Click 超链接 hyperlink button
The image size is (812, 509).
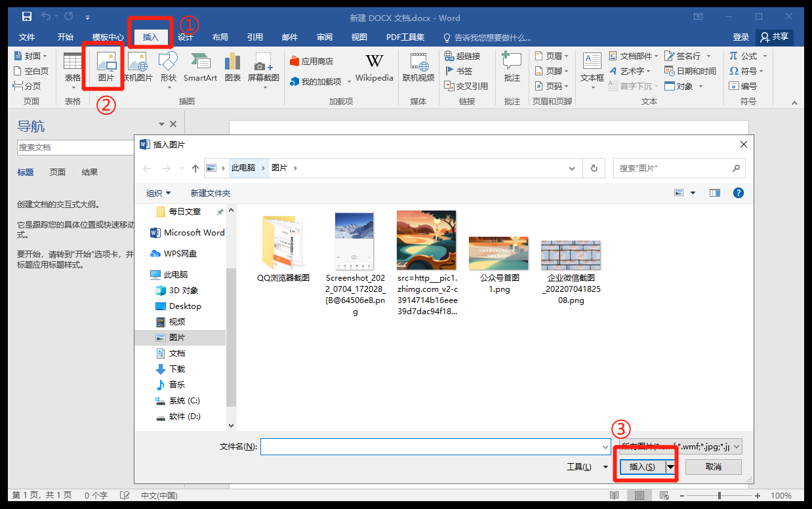[462, 56]
